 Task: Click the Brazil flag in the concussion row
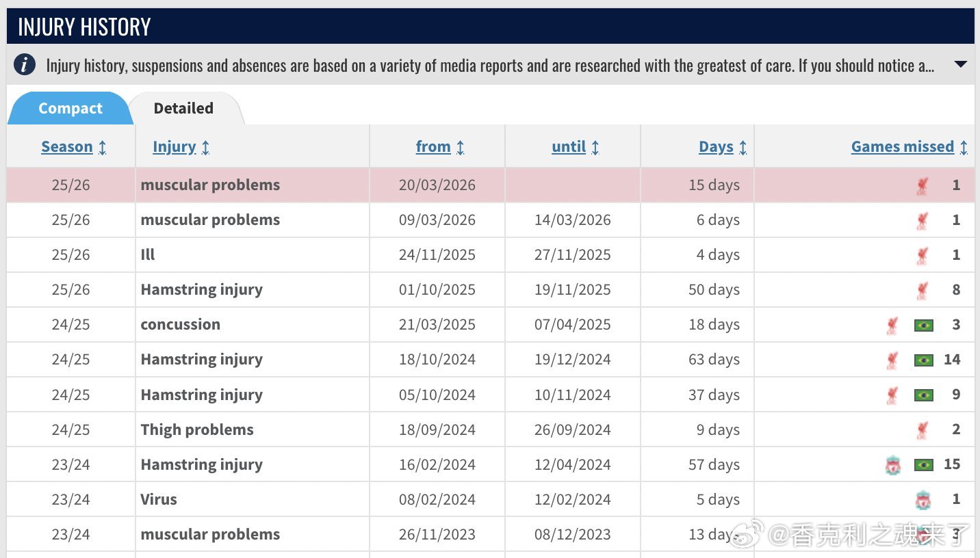924,325
